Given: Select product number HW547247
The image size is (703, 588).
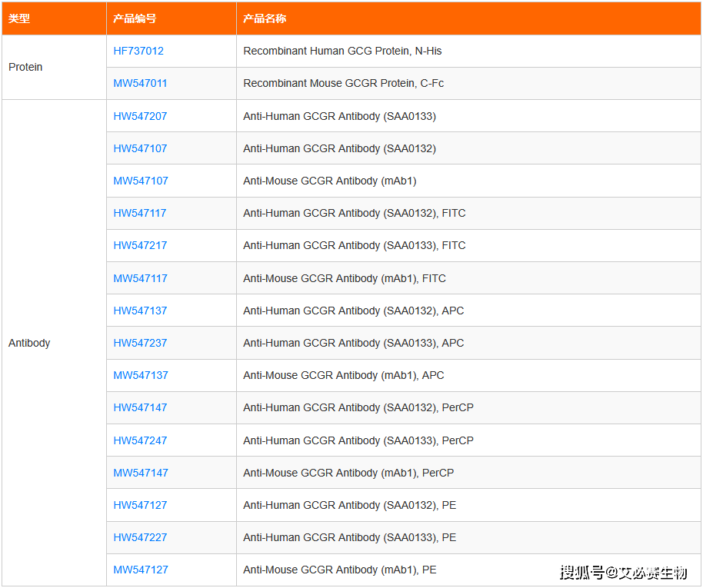Looking at the screenshot, I should (x=140, y=440).
